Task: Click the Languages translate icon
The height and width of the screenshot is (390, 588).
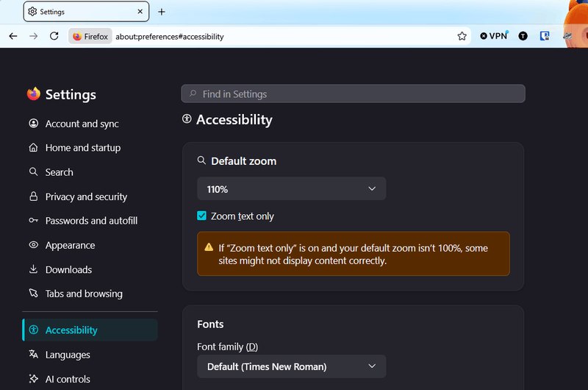Action: pyautogui.click(x=33, y=354)
